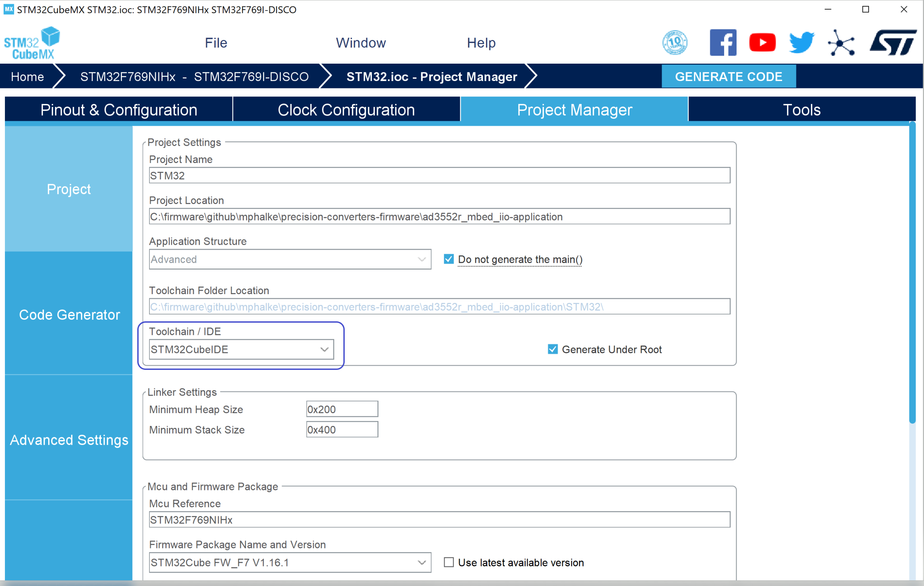The image size is (924, 586).
Task: Click the MX app icon in title bar
Action: 8,9
